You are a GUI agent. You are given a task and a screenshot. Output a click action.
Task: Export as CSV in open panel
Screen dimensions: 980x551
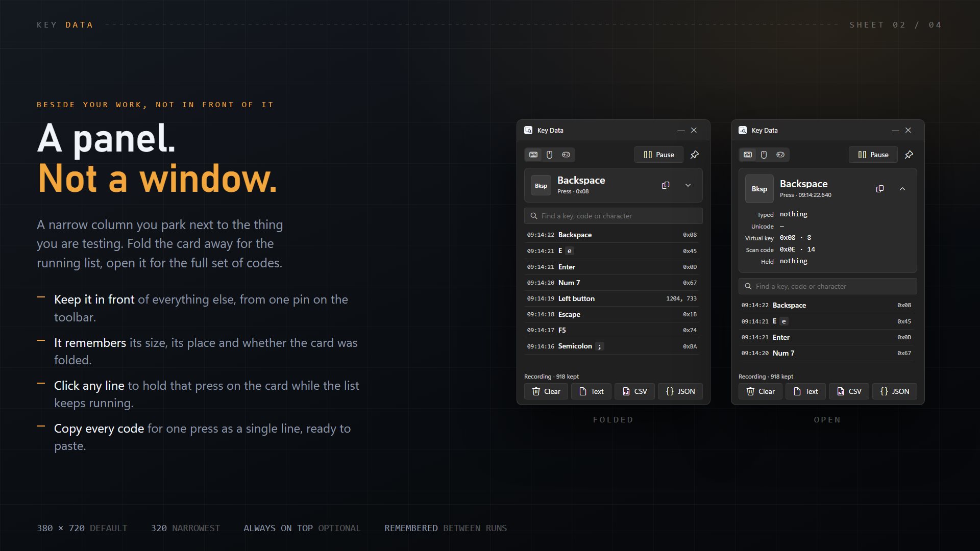[849, 391]
